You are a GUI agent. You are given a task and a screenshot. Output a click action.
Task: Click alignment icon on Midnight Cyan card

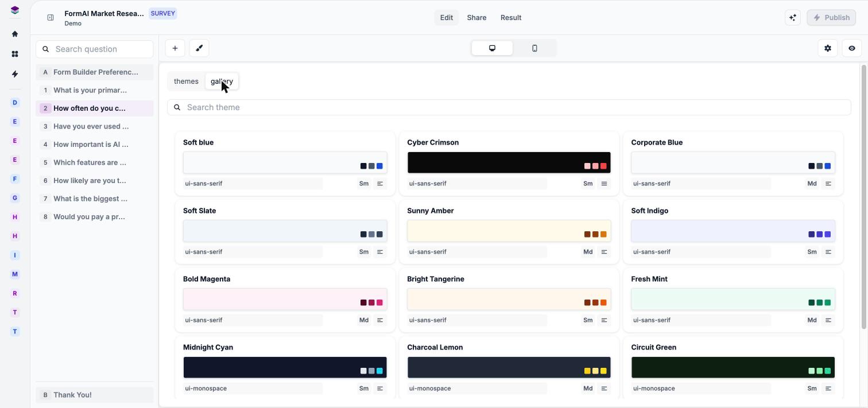pos(380,388)
